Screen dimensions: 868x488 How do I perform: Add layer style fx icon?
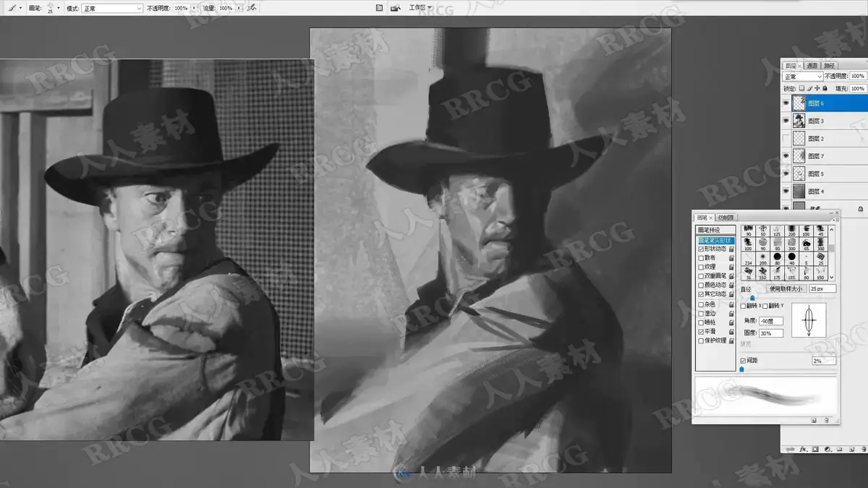804,449
